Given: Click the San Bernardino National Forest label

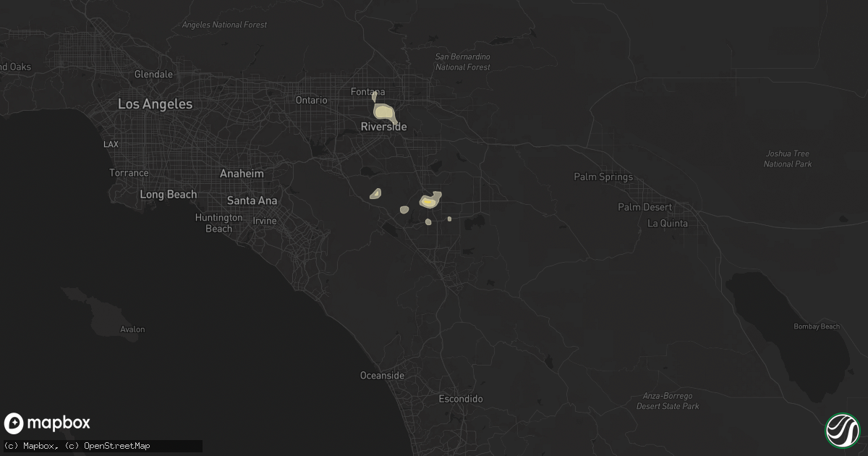Looking at the screenshot, I should point(463,62).
